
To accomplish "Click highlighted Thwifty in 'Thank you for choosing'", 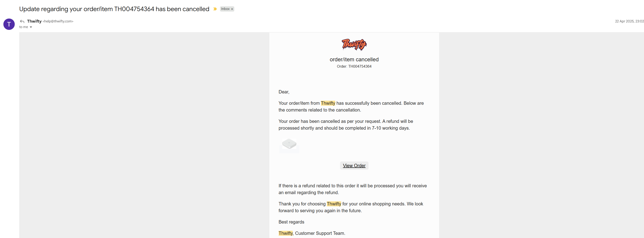I will (333, 204).
